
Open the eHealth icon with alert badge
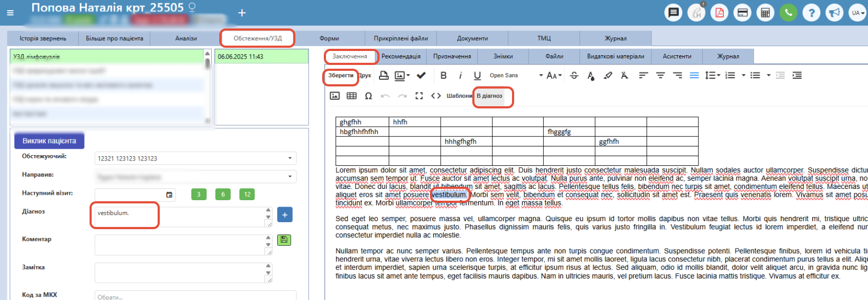click(696, 12)
